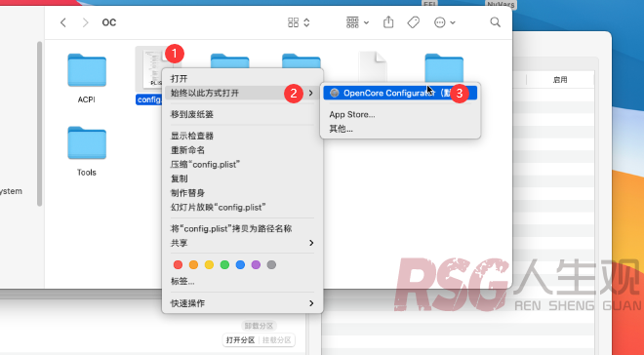
Task: Apply the red tag color
Action: coord(178,264)
